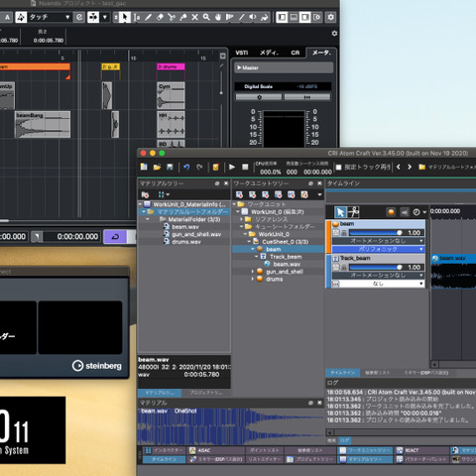
Task: Select the hand Comp tool in Nuendo
Action: pyautogui.click(x=218, y=17)
